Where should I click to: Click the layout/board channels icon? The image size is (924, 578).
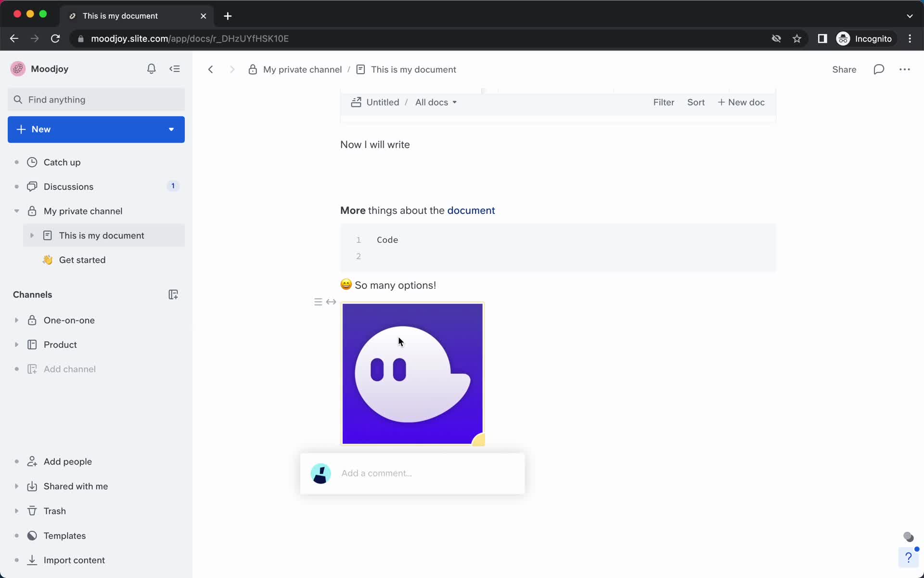click(x=173, y=294)
